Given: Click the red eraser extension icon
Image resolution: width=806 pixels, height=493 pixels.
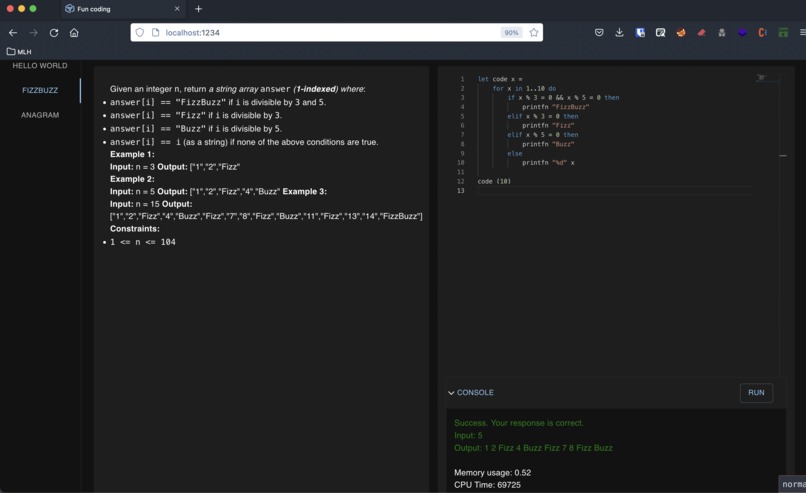Looking at the screenshot, I should click(x=702, y=32).
